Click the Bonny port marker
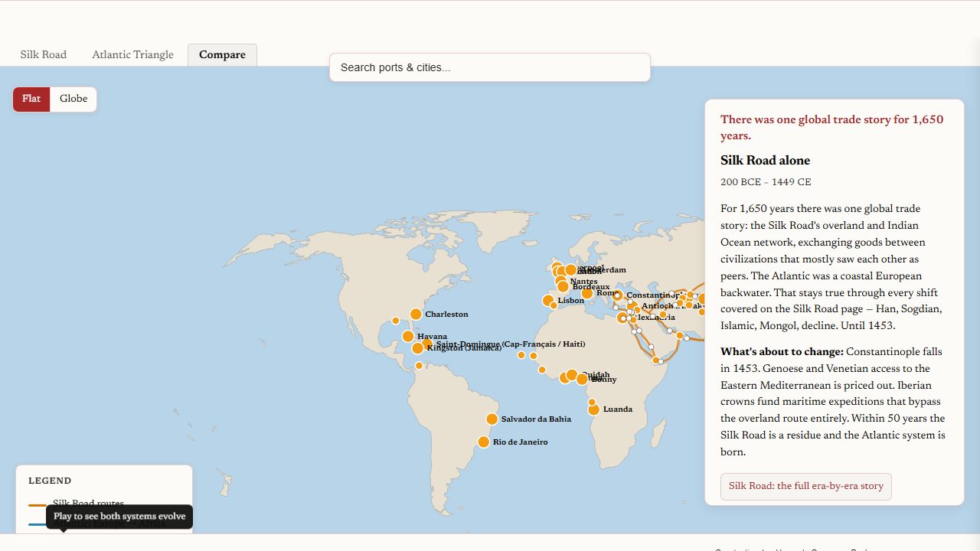The image size is (980, 551). tap(582, 379)
